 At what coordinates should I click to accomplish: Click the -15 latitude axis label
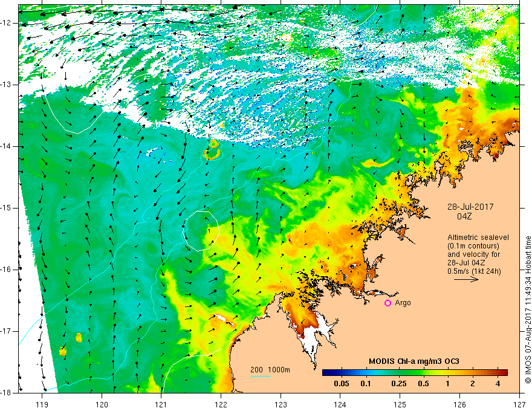click(6, 208)
